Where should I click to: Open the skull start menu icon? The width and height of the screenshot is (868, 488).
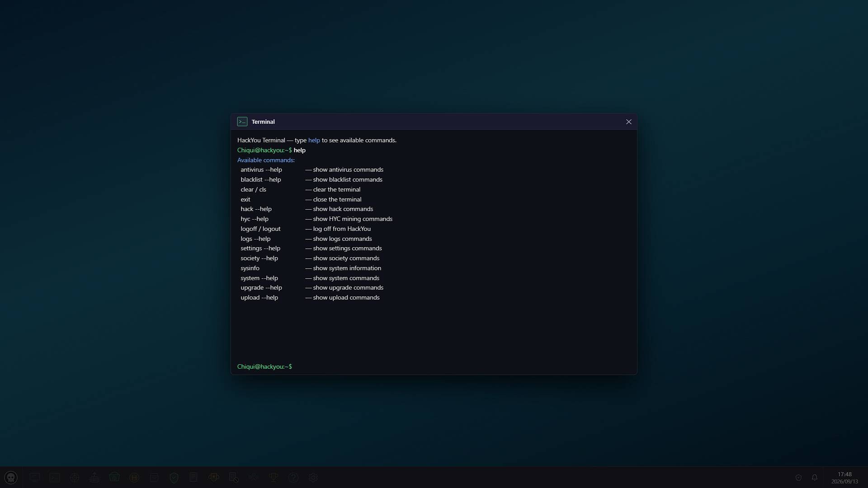(x=11, y=478)
